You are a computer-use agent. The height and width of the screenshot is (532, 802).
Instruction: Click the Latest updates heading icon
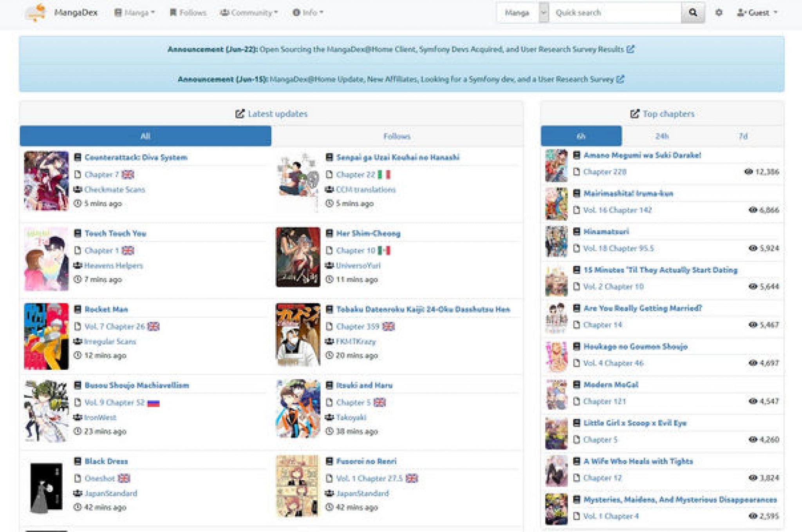coord(240,114)
